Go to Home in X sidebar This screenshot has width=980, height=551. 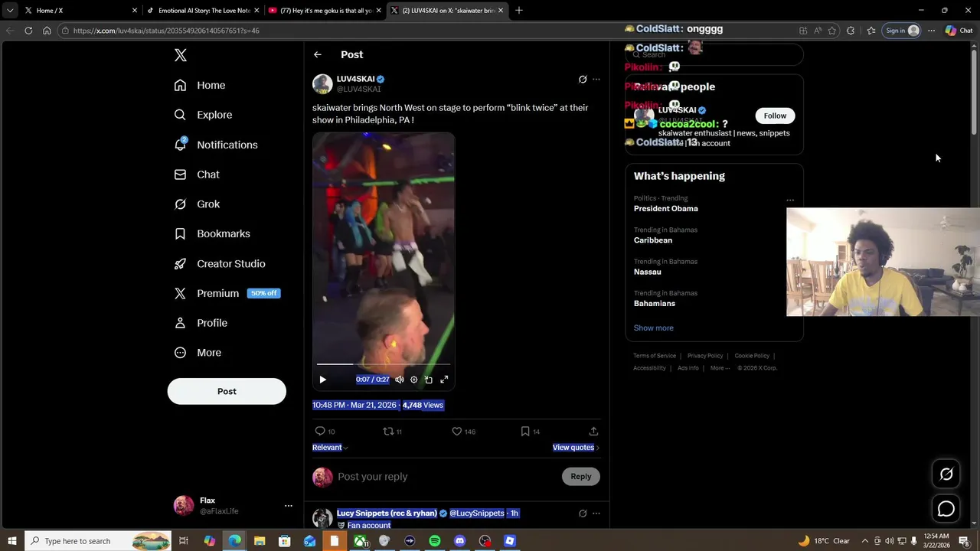click(200, 85)
